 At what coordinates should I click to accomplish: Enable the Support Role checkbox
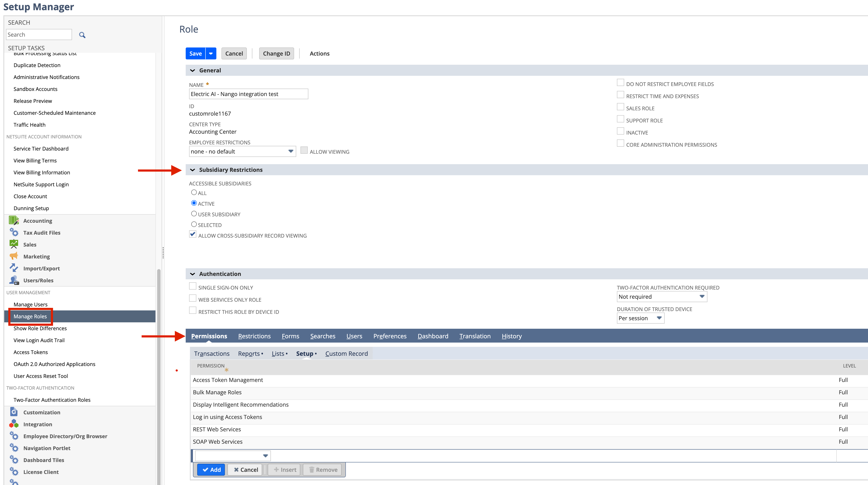620,119
